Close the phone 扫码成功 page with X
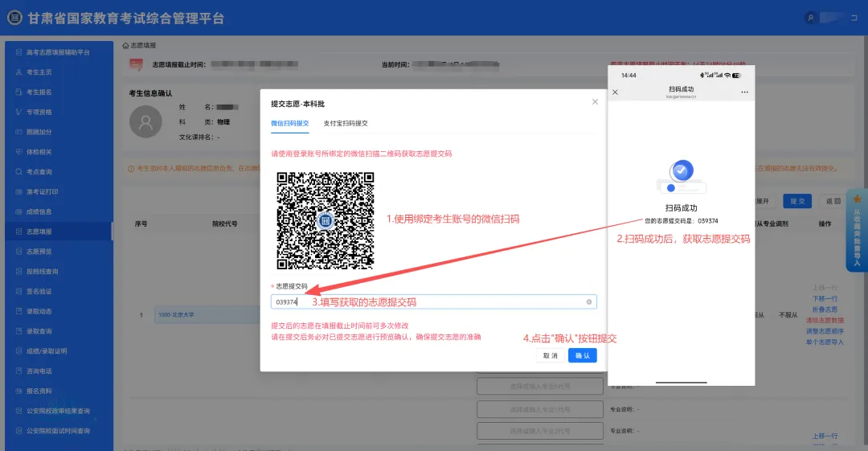The height and width of the screenshot is (451, 868). [615, 92]
